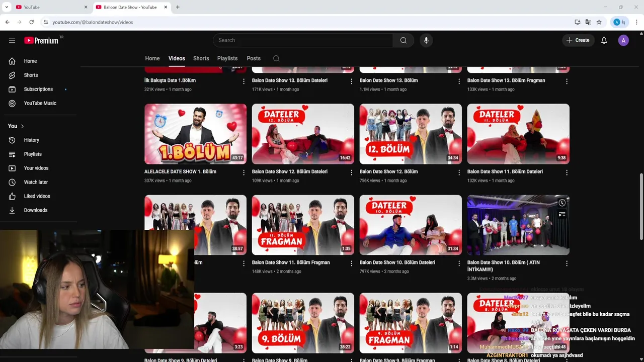Open options for Balon Date Show 11. Bölüm Dateleri

[567, 172]
